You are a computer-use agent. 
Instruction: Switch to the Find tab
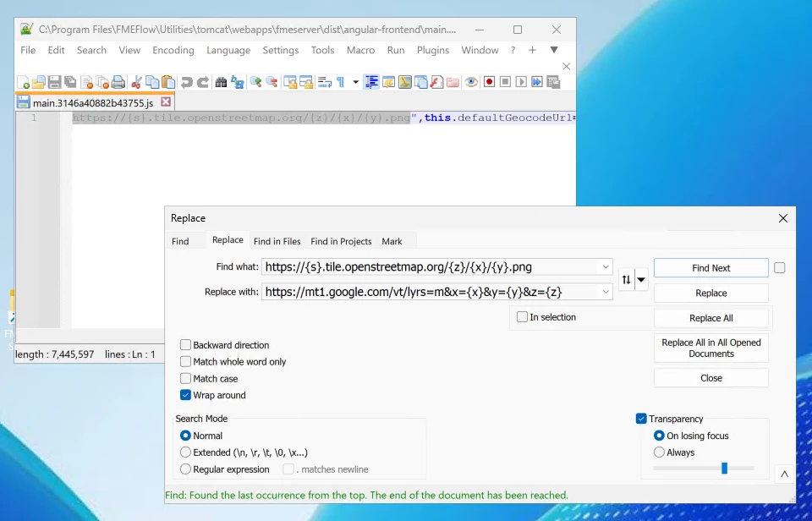point(180,241)
